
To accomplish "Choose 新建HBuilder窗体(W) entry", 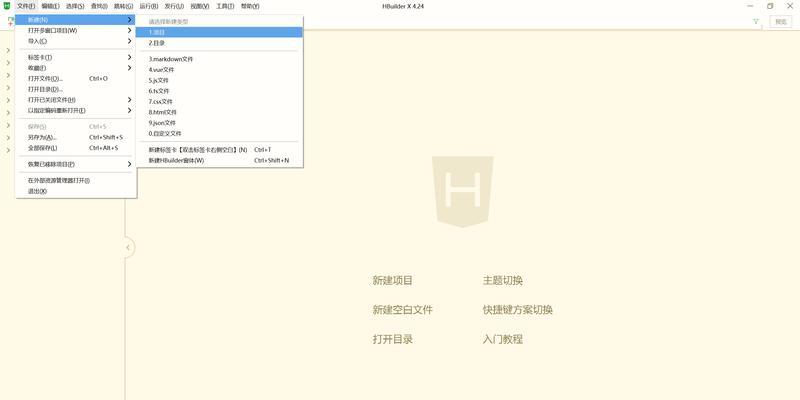I will [219, 160].
